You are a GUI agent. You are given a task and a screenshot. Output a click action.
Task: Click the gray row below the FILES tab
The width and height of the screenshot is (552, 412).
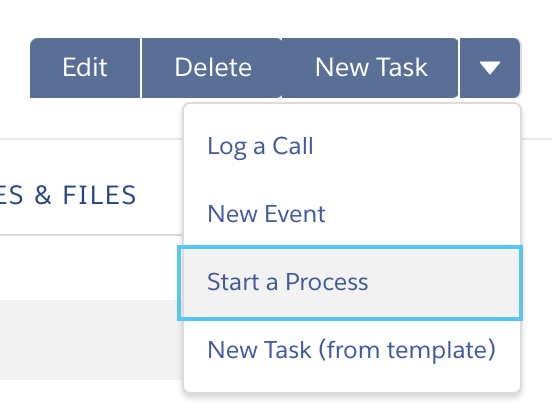(x=92, y=340)
